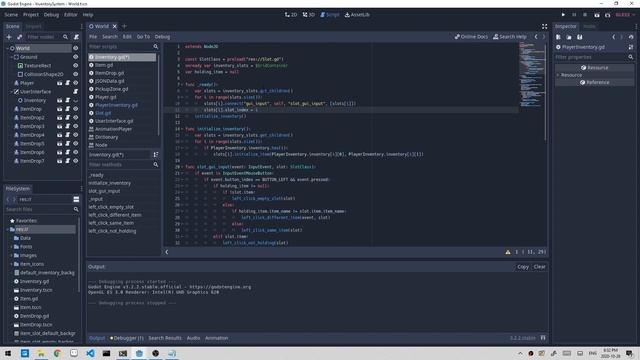The width and height of the screenshot is (640, 360).
Task: Save the current resource in Inspector
Action: pyautogui.click(x=580, y=37)
